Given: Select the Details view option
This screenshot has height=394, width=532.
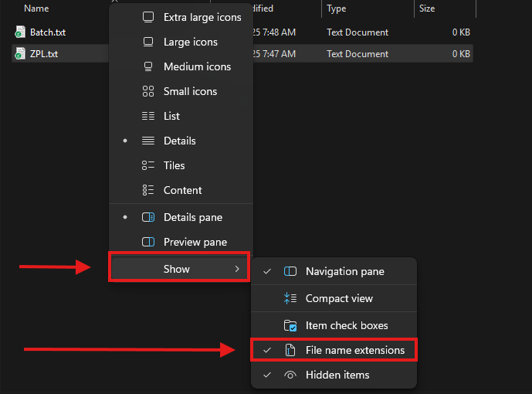Looking at the screenshot, I should coord(179,141).
